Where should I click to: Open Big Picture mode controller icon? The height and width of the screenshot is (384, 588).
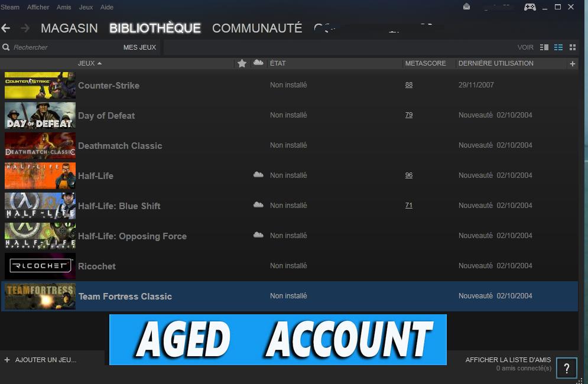point(530,6)
